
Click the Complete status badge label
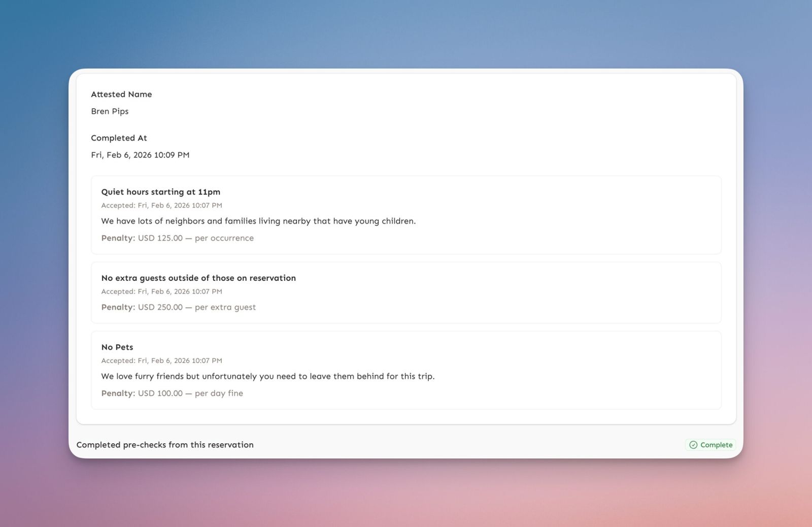tap(716, 445)
